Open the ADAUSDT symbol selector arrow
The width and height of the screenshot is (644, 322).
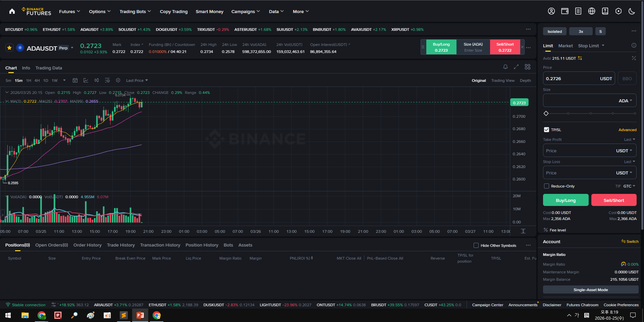[x=72, y=48]
